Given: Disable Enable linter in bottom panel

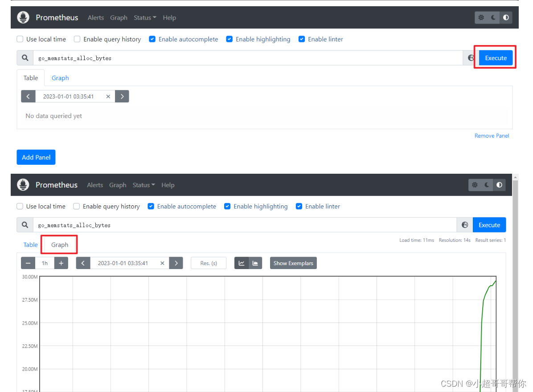Looking at the screenshot, I should 299,206.
